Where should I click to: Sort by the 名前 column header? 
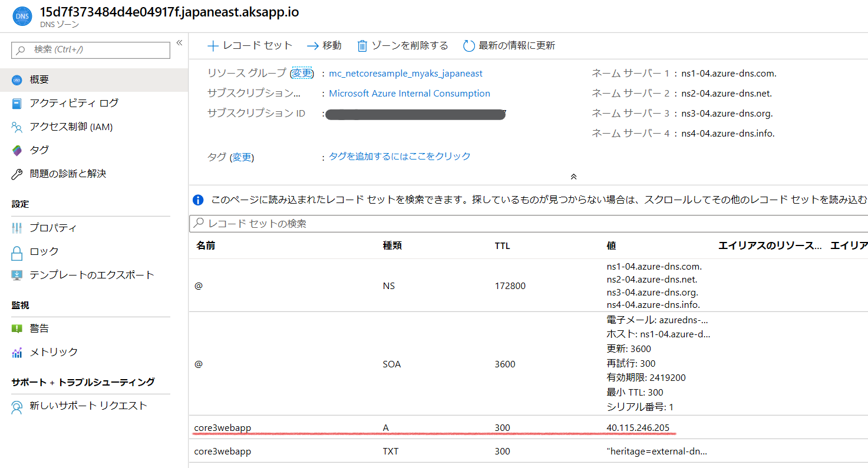pyautogui.click(x=206, y=246)
